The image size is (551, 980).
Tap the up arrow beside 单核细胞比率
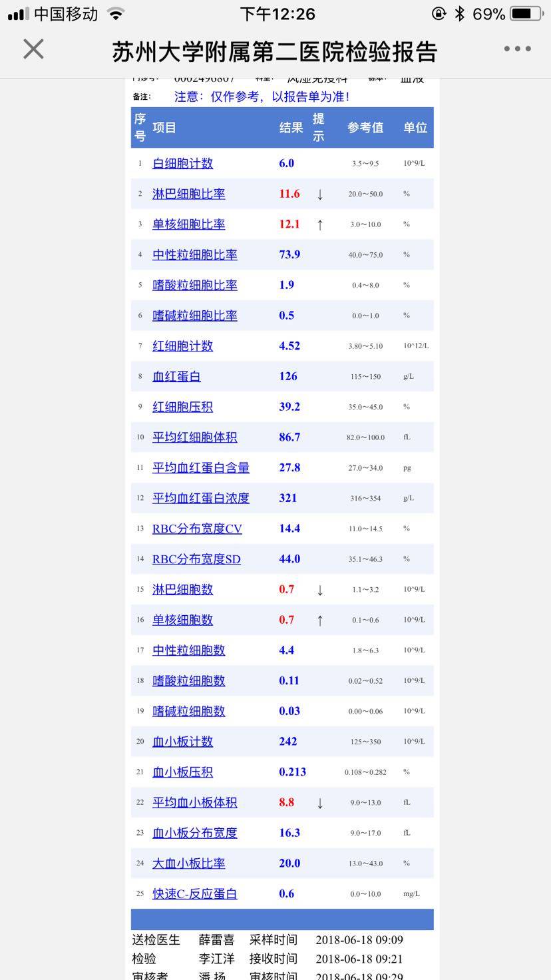click(320, 225)
